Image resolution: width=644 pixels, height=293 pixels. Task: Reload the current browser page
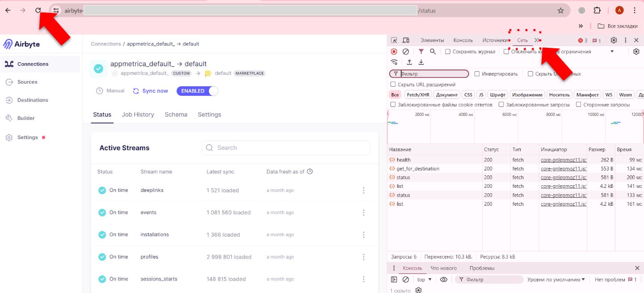38,10
